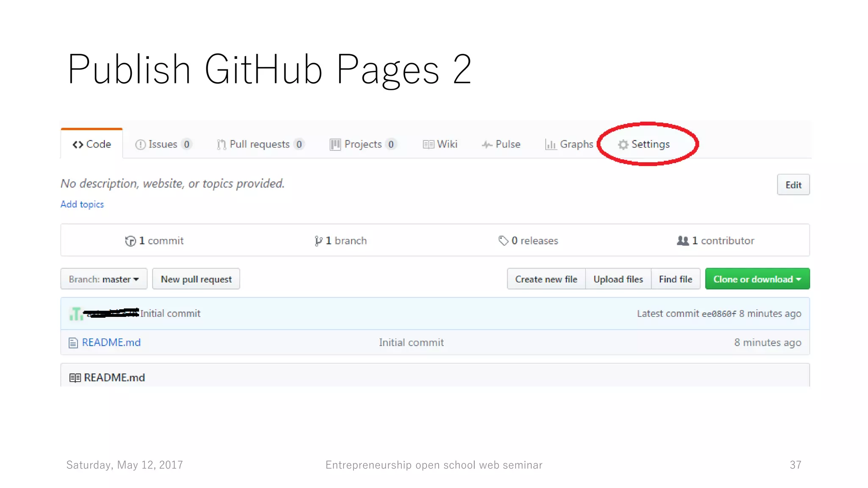Click the Upload files button
Viewport: 868px width, 488px height.
coord(618,279)
